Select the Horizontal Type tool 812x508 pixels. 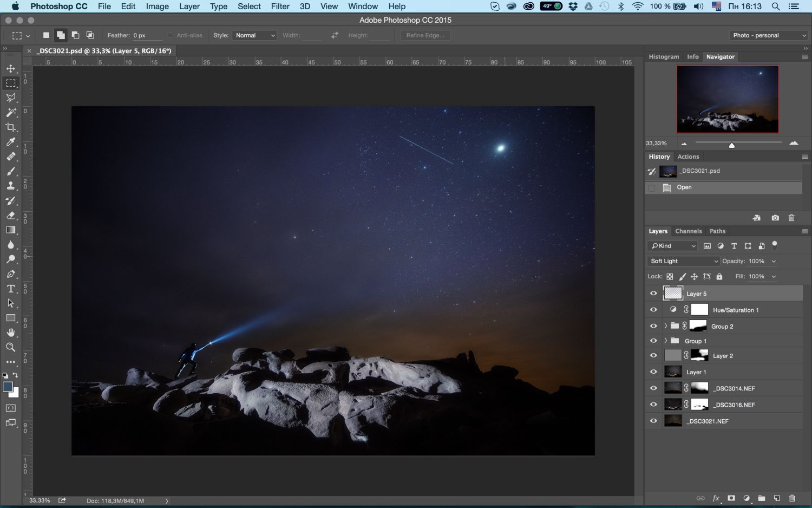(11, 289)
